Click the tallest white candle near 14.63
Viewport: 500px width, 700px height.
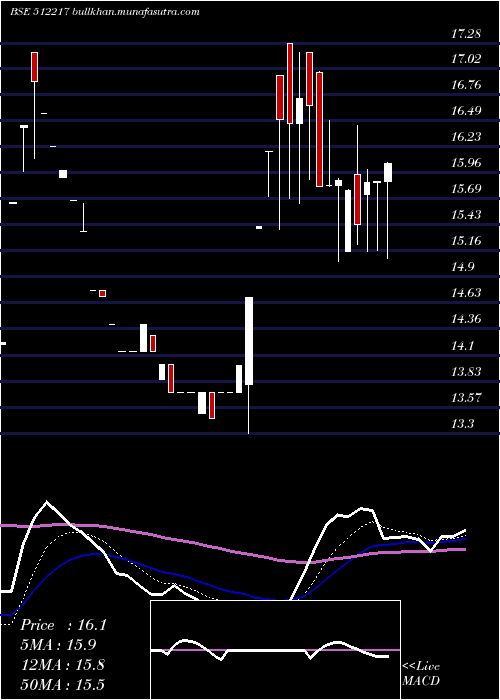249,341
